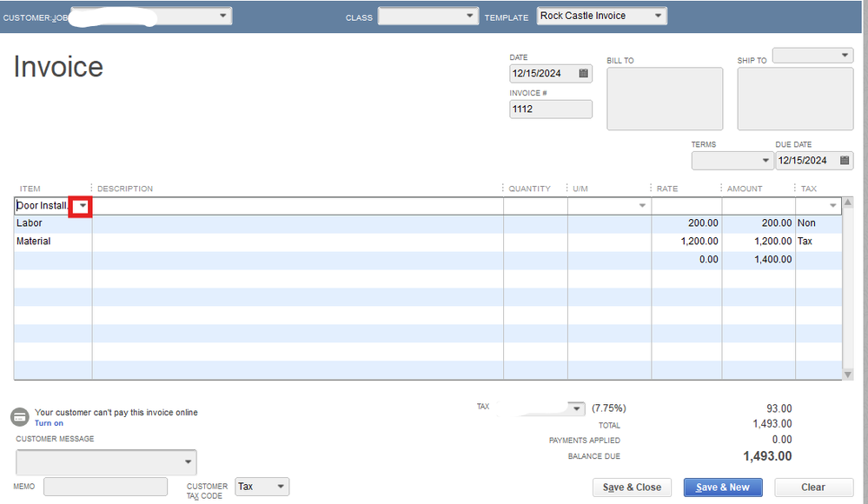Screen dimensions: 868x504
Task: Click into the Ship To address box
Action: pos(795,98)
